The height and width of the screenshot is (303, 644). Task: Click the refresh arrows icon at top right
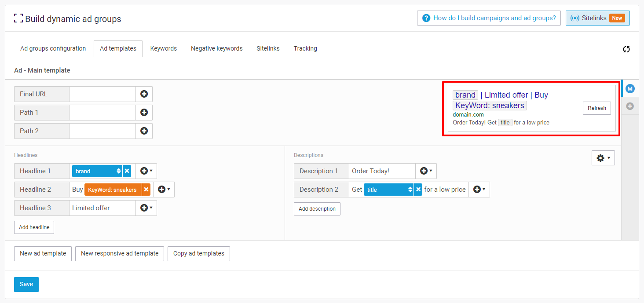pyautogui.click(x=626, y=49)
